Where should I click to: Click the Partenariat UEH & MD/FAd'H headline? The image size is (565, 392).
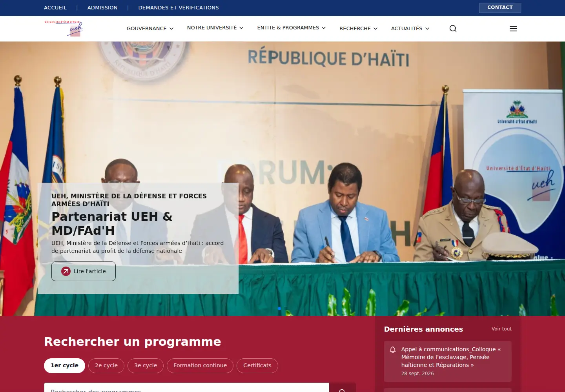pos(112,223)
